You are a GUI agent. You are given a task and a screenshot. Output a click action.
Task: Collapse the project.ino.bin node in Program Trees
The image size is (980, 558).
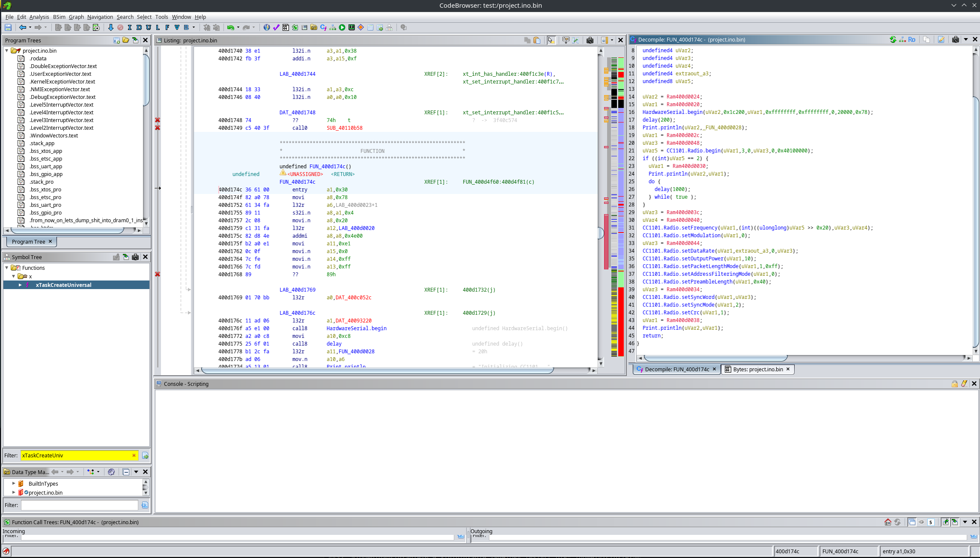(6, 51)
